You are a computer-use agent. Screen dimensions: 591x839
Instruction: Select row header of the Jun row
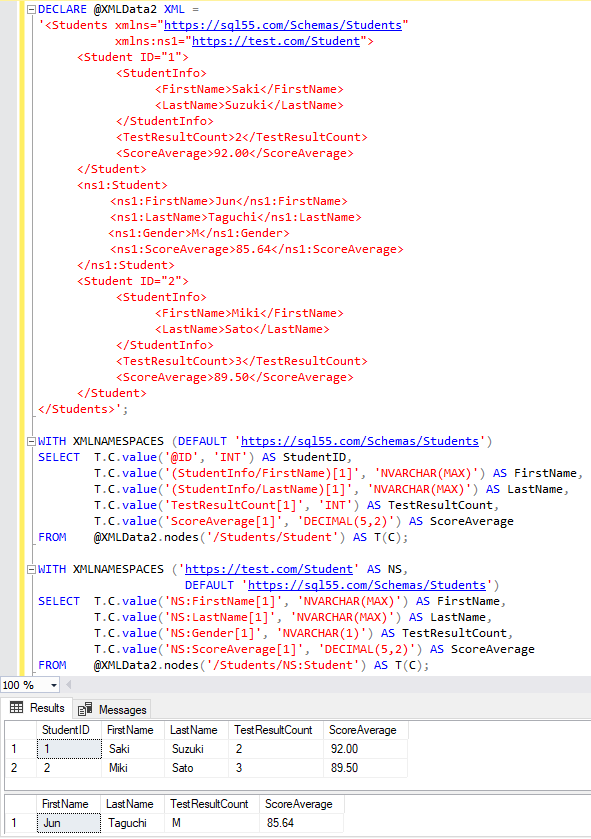[x=20, y=823]
